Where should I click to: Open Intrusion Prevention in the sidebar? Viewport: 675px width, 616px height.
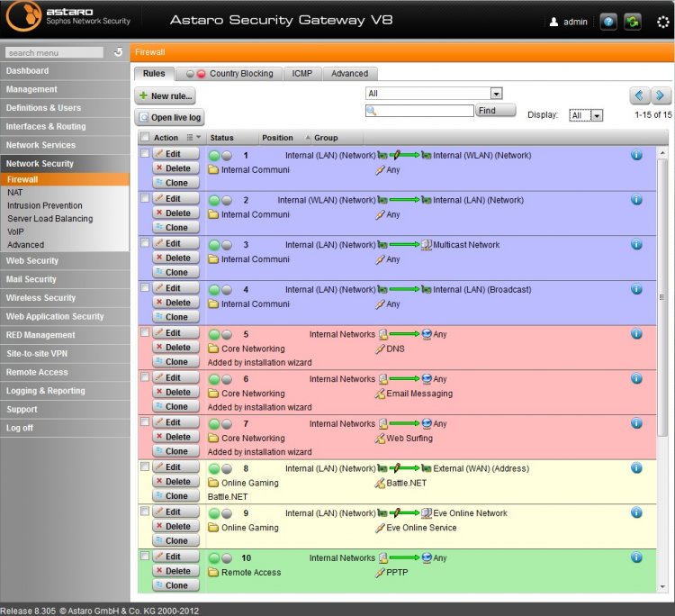[44, 205]
